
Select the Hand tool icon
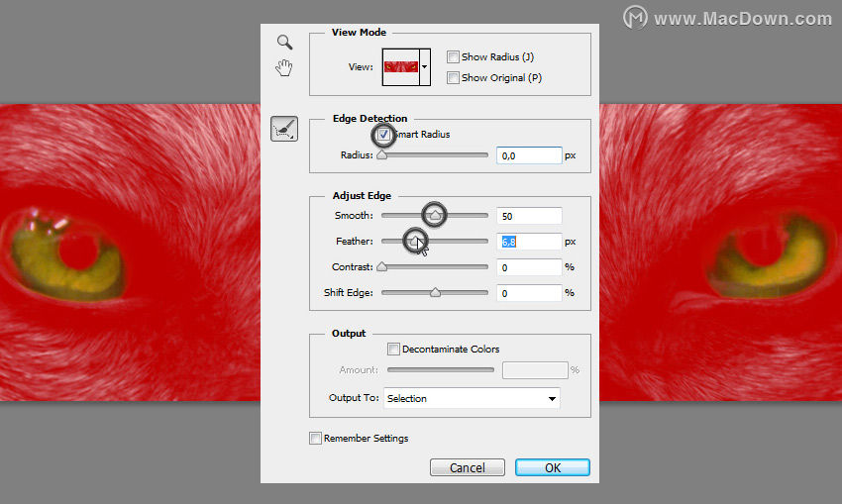coord(284,67)
